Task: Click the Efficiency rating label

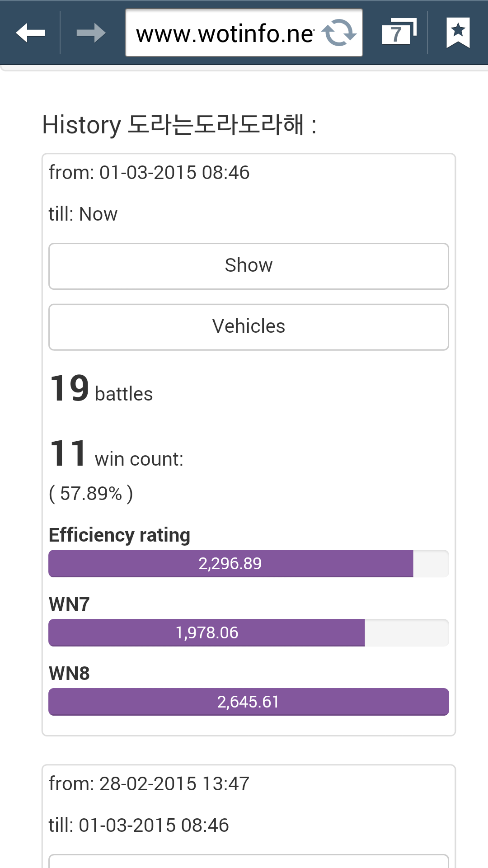Action: point(119,535)
